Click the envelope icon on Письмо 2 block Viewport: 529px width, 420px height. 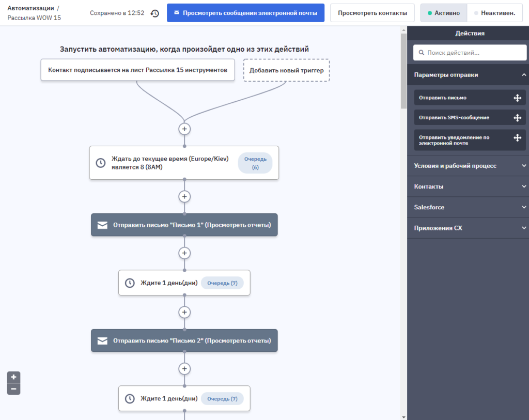pos(103,341)
